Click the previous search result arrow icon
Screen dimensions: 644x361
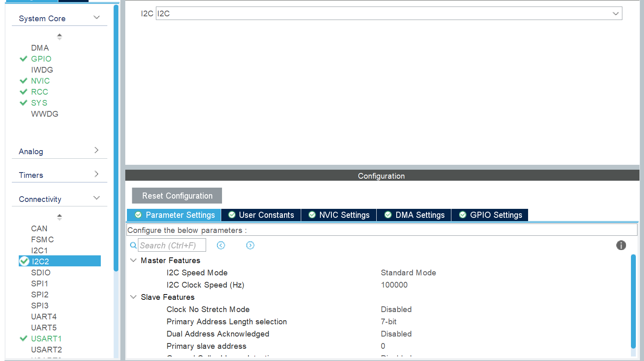[x=221, y=245]
